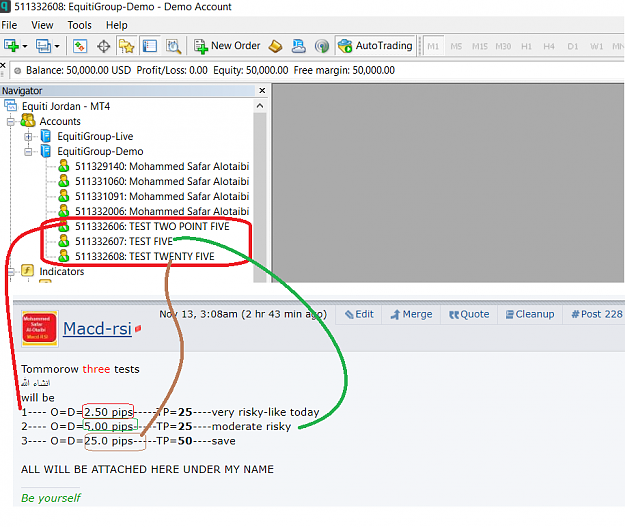Open the Macd-rsi user avatar
This screenshot has width=625, height=527.
coord(39,329)
